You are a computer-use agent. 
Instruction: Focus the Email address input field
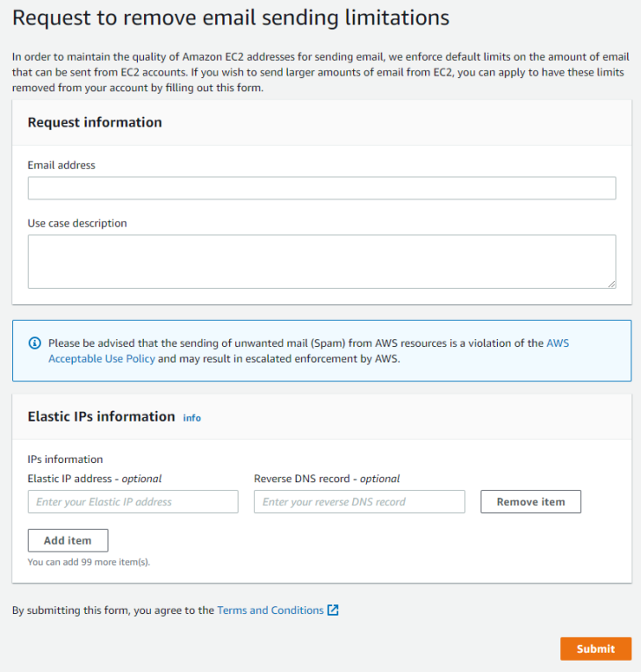click(321, 188)
